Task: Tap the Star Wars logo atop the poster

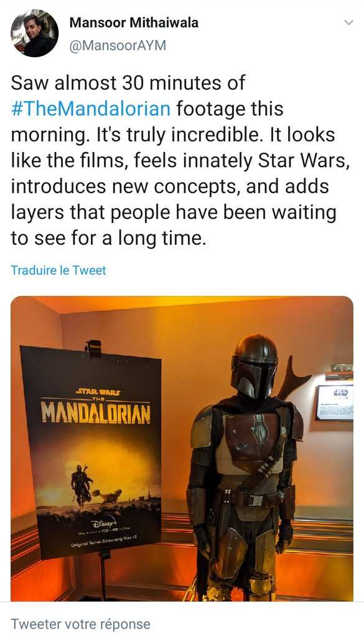Action: pos(98,393)
